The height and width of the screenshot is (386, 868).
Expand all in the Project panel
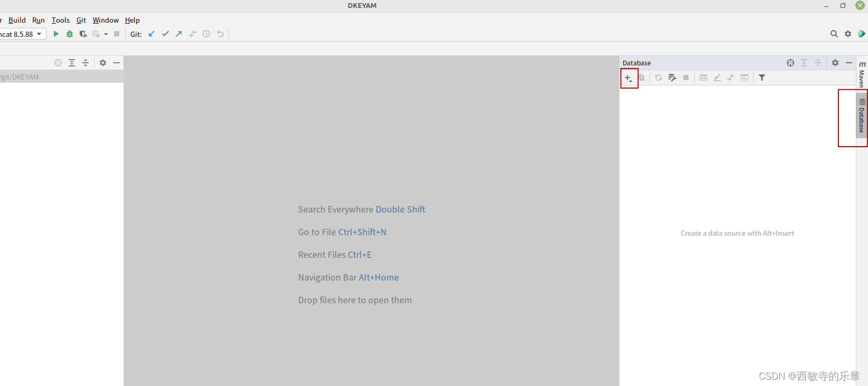click(72, 63)
